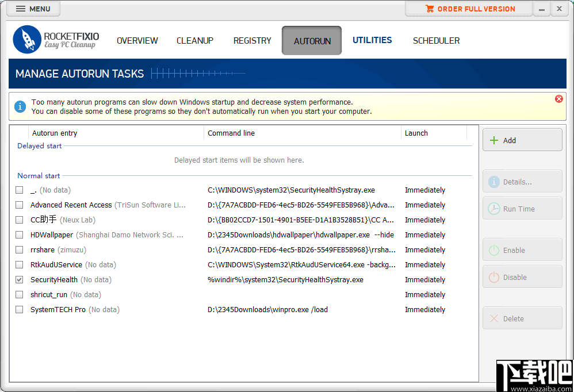The height and width of the screenshot is (392, 574).
Task: Click the RtkAudUService64.exe command line
Action: tap(301, 265)
